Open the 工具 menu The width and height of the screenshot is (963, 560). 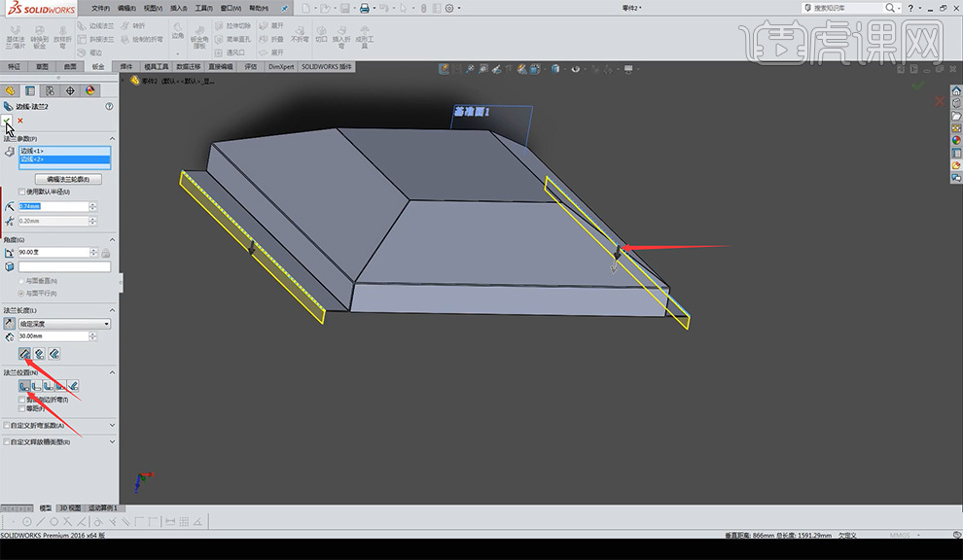202,8
